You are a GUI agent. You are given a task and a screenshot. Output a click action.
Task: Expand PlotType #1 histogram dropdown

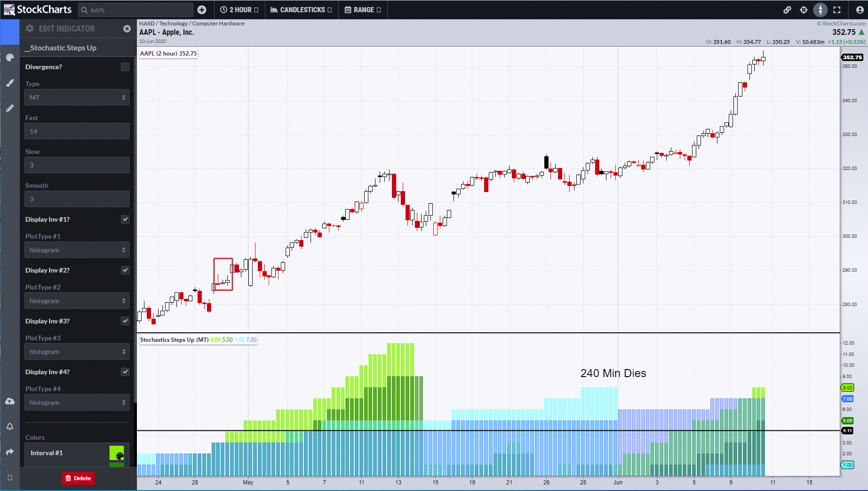tap(77, 250)
